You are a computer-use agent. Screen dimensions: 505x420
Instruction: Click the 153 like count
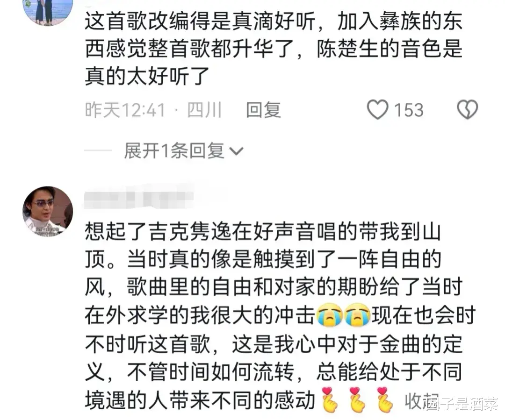click(409, 110)
